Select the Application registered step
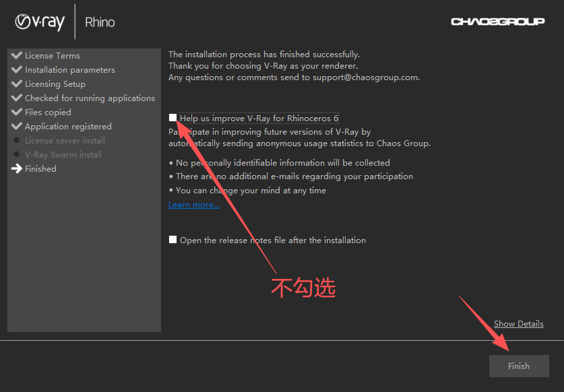The width and height of the screenshot is (564, 392). coord(68,127)
